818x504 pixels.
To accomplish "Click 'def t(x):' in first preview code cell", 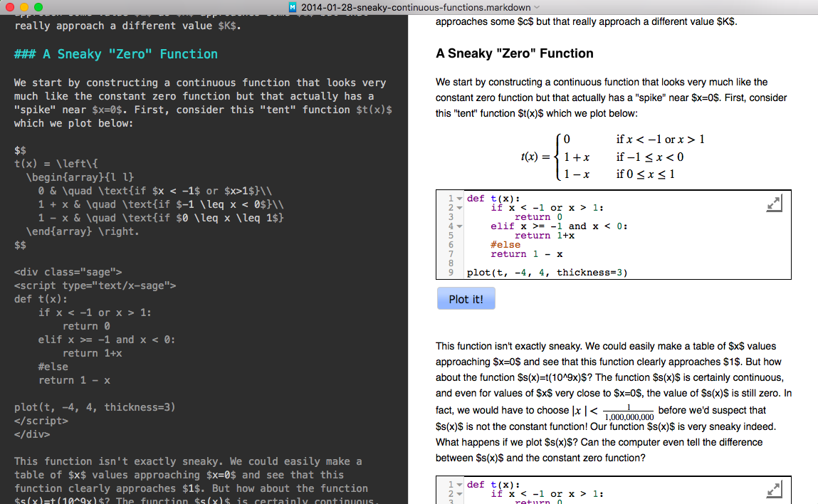I will click(493, 199).
